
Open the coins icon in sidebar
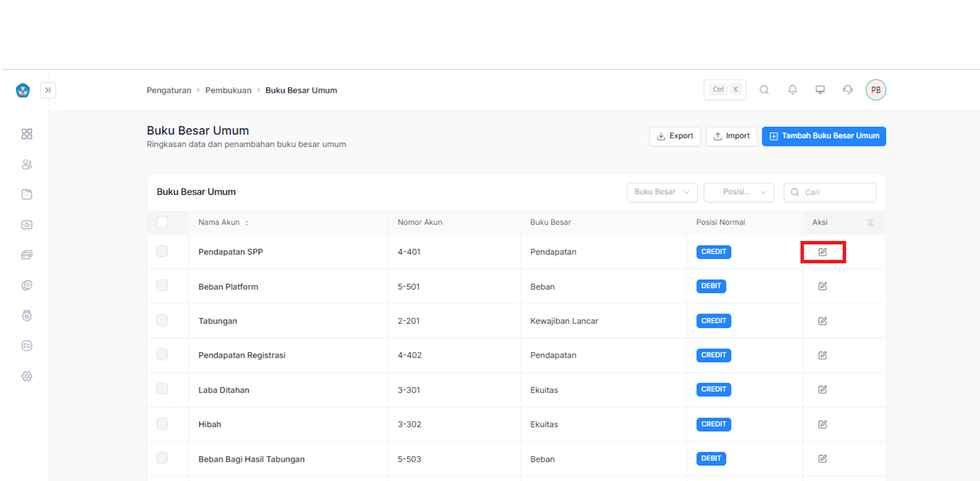point(27,285)
